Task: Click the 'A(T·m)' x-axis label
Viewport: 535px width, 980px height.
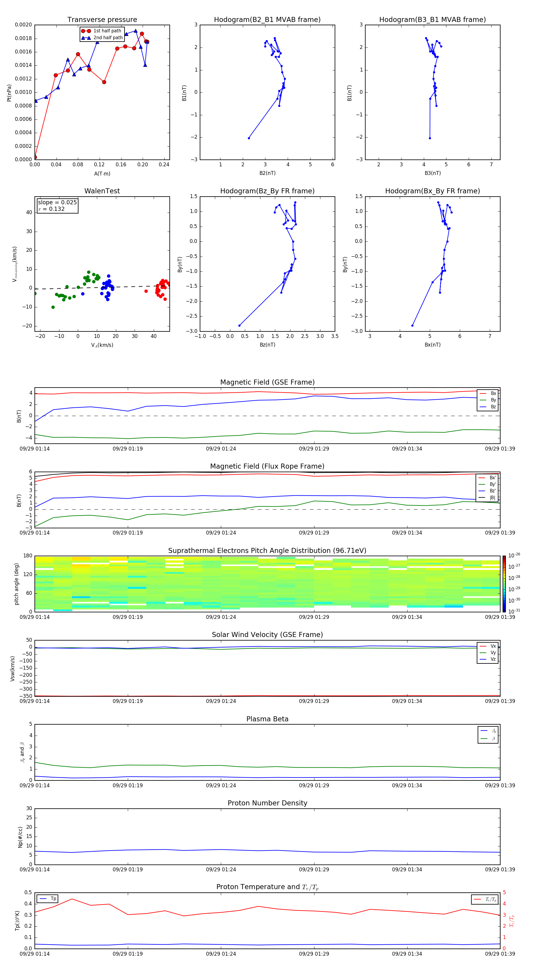Action: point(102,174)
